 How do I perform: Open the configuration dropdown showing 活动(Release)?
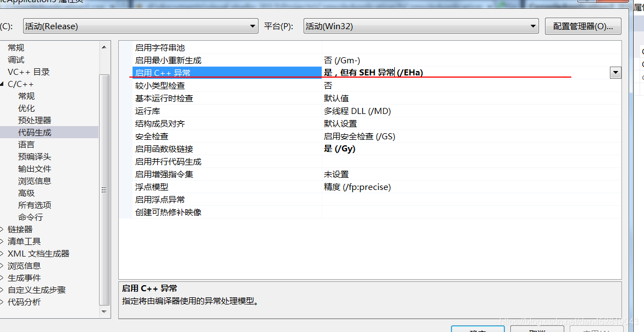pyautogui.click(x=140, y=26)
